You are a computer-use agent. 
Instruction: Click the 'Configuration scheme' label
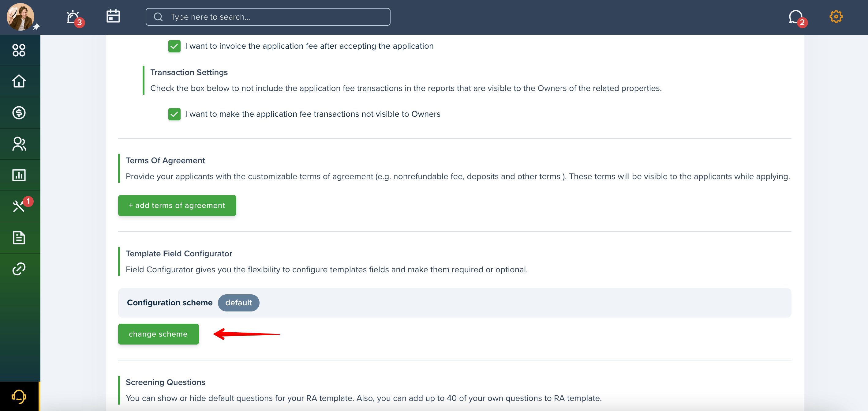click(170, 303)
